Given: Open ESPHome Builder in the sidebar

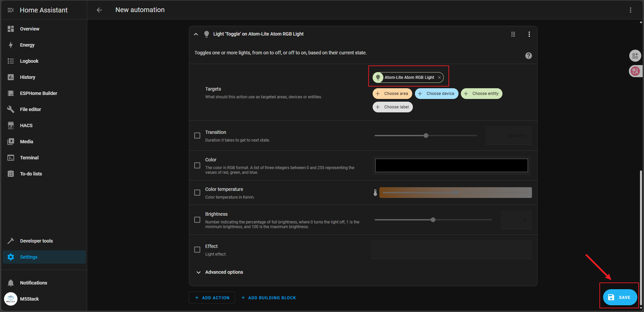Looking at the screenshot, I should pyautogui.click(x=44, y=93).
